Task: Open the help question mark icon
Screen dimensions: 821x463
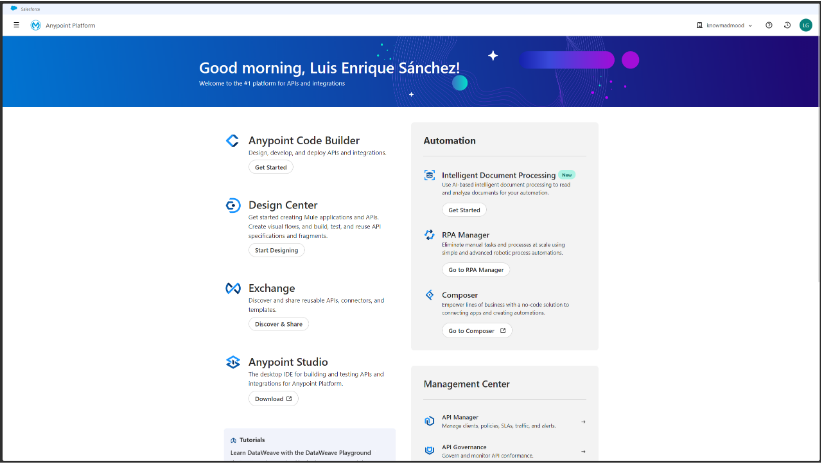Action: 769,25
